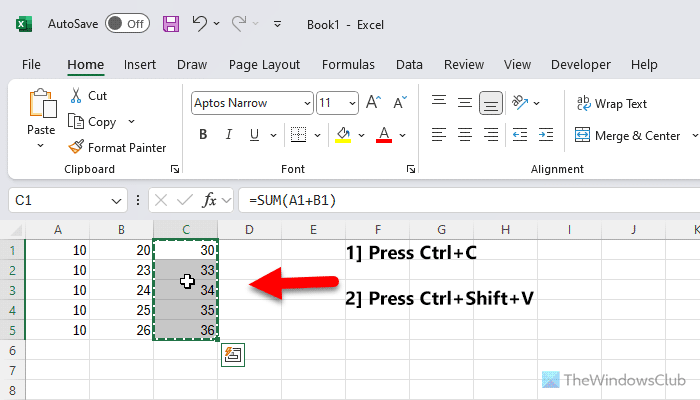Toggle the AutoSave switch

127,22
